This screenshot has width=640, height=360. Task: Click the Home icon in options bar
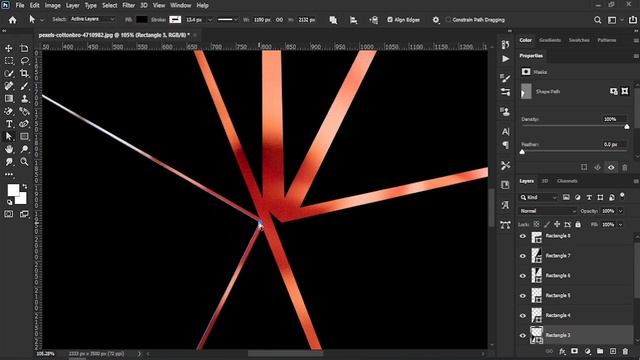click(x=13, y=20)
